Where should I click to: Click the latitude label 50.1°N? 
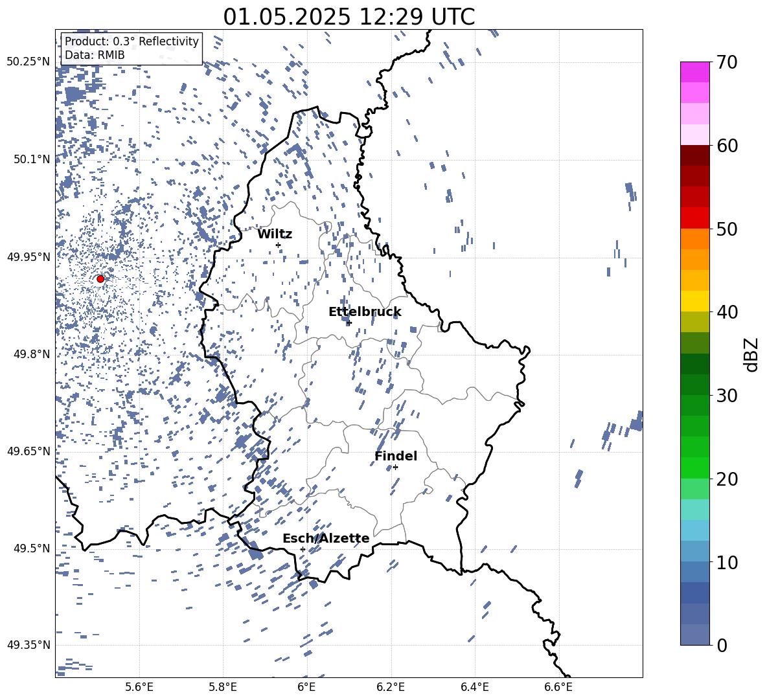(32, 159)
